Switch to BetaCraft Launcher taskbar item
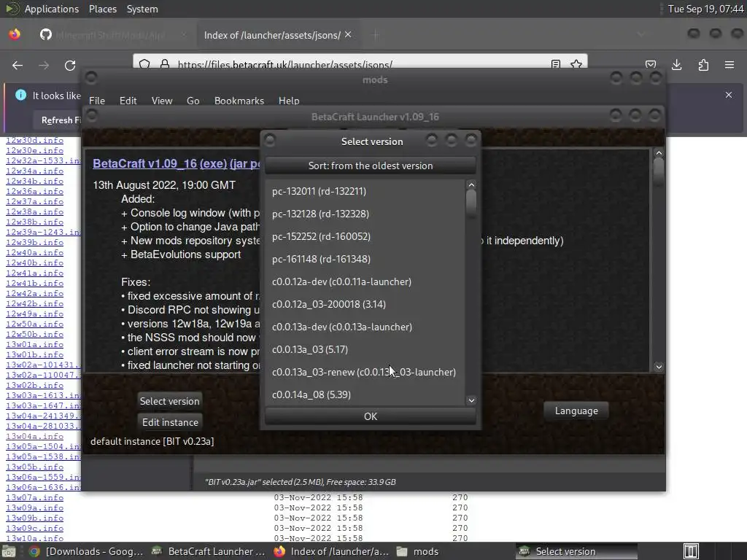The height and width of the screenshot is (560, 747). [x=208, y=551]
